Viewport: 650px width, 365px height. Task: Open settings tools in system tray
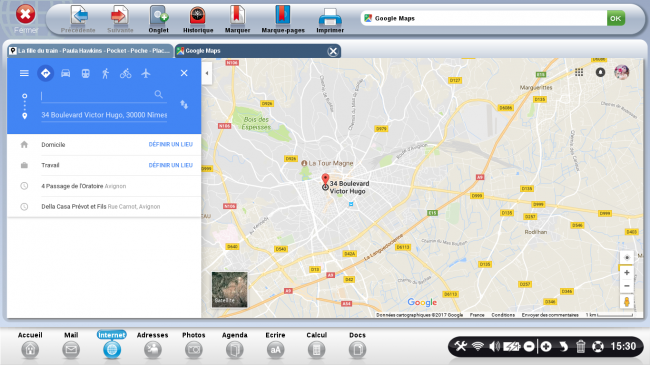pos(461,346)
